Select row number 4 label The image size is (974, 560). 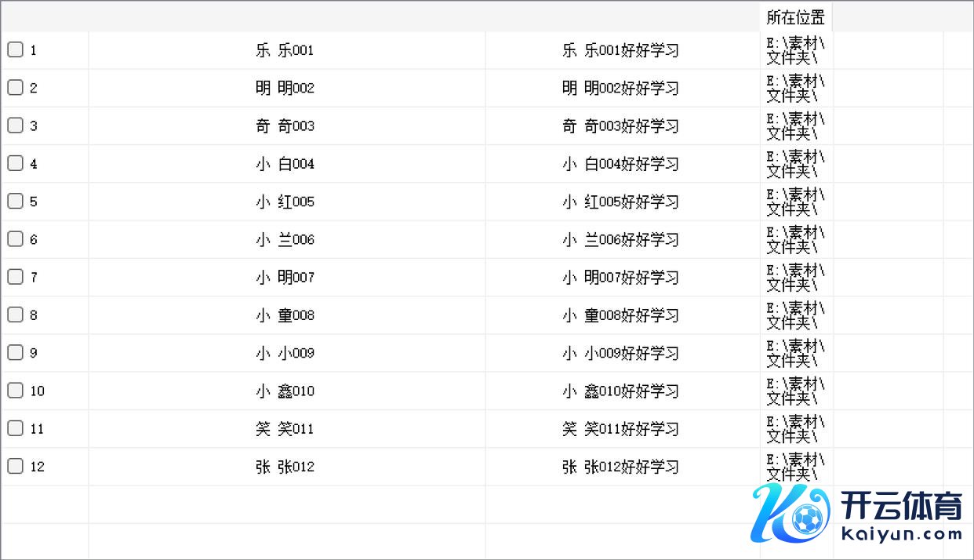point(34,164)
